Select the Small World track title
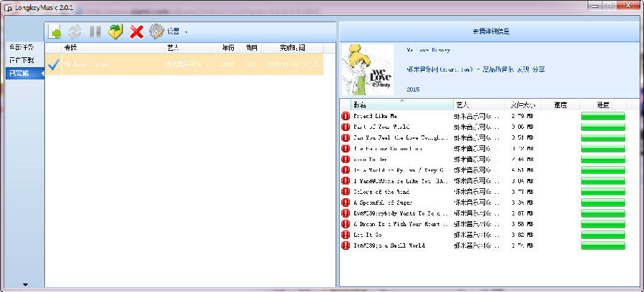 coord(389,245)
